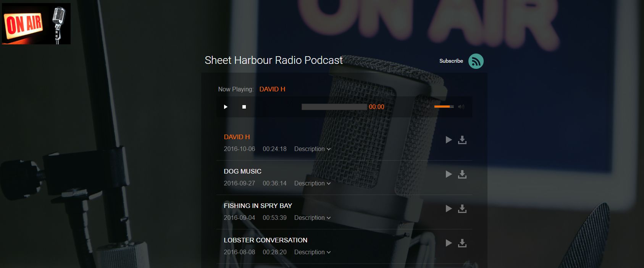Download the DAVID H episode

point(462,140)
